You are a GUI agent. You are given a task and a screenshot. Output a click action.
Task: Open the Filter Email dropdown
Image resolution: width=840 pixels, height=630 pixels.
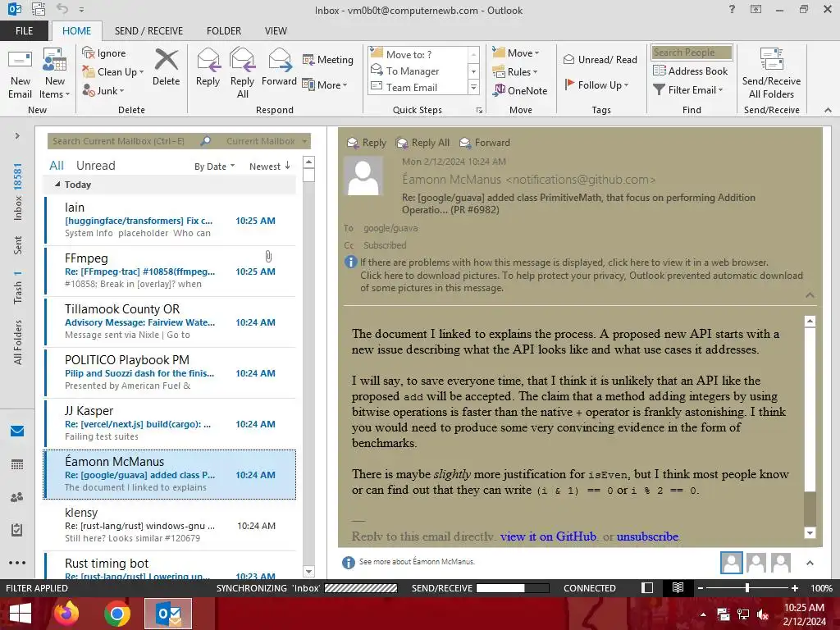(x=688, y=89)
